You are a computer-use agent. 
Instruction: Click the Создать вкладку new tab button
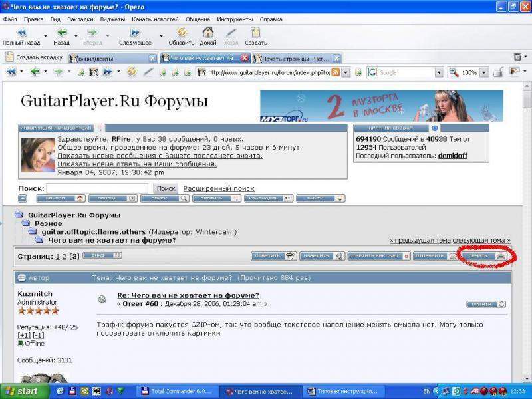[34, 57]
